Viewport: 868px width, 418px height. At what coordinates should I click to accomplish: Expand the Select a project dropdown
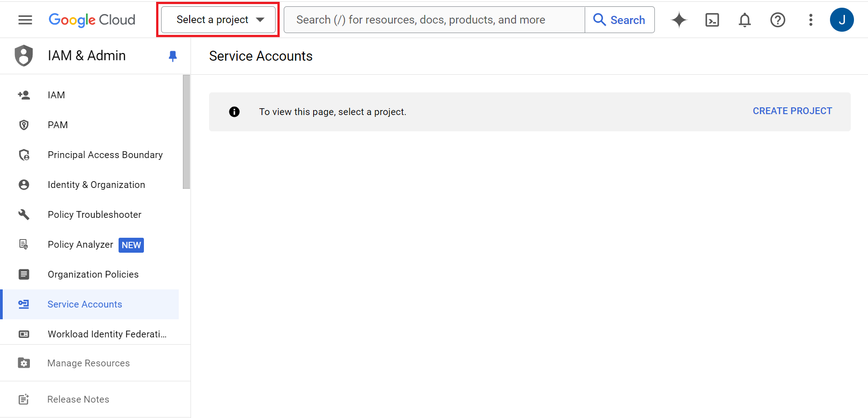(219, 20)
